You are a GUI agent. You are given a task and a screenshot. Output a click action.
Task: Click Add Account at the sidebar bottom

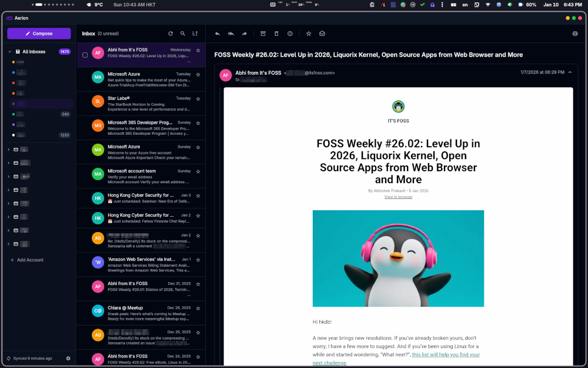tap(27, 260)
